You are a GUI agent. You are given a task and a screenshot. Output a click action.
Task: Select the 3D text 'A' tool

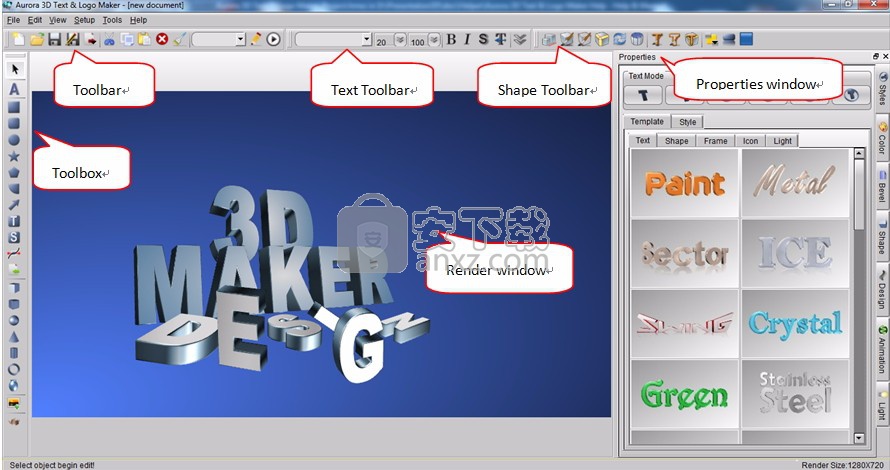pos(14,89)
